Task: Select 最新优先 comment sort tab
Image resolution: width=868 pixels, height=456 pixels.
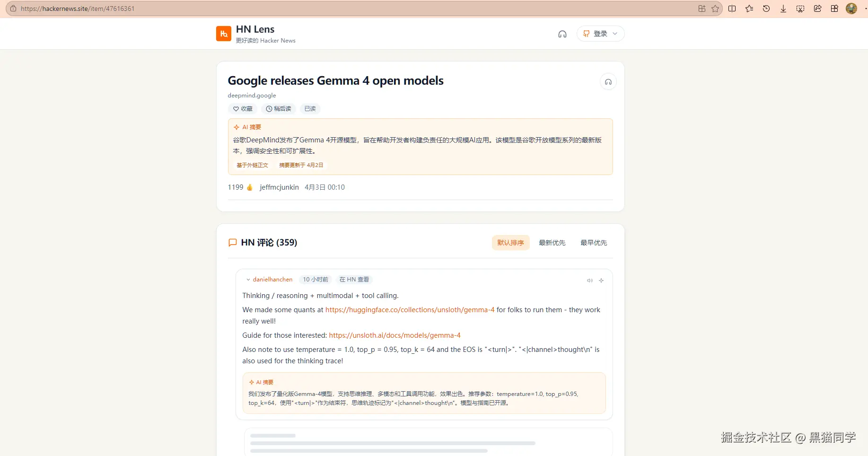Action: click(552, 243)
